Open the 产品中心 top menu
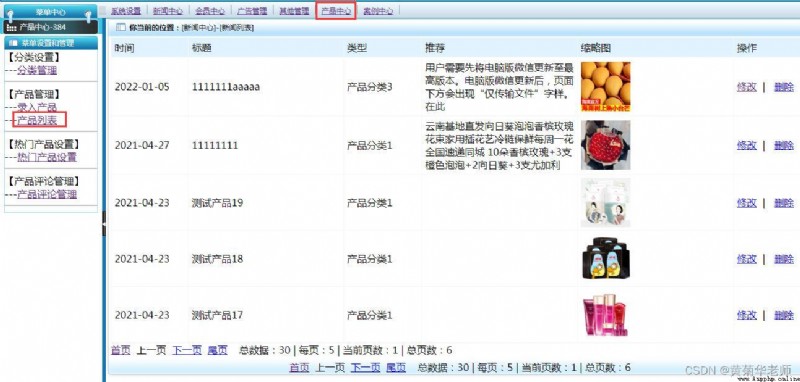 (x=336, y=11)
